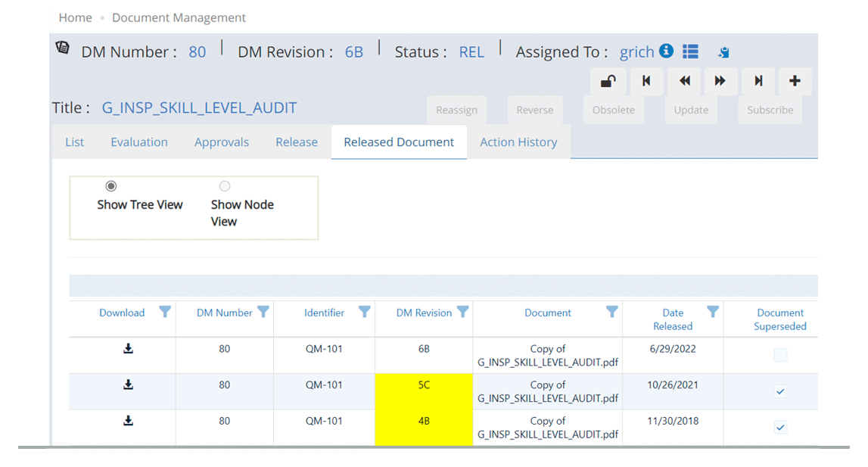Image resolution: width=868 pixels, height=467 pixels.
Task: Jump to last record with skip-forward icon
Action: [x=758, y=81]
